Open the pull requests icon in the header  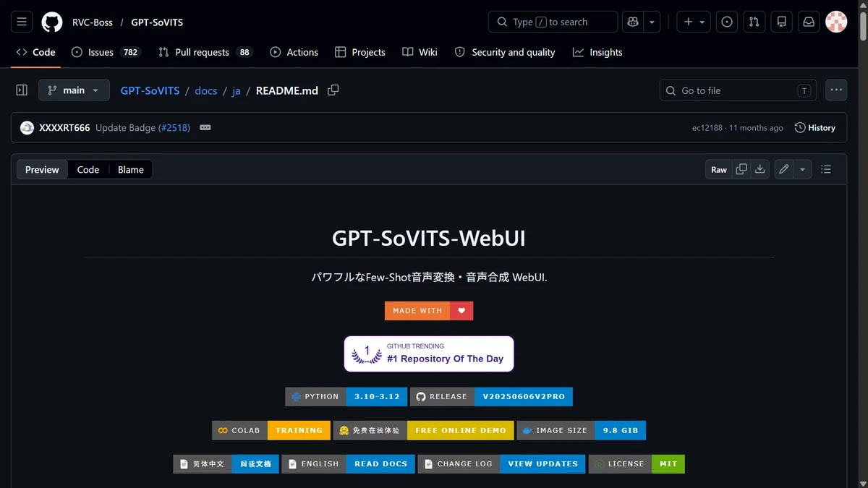tap(754, 22)
